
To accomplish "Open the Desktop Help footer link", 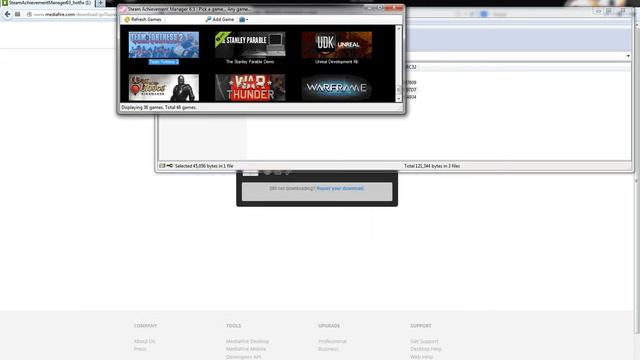I will [426, 349].
